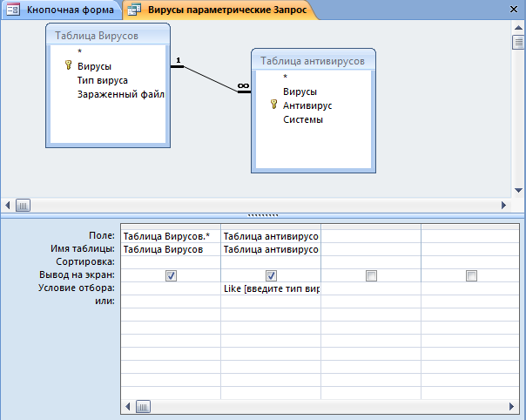The width and height of the screenshot is (526, 420).
Task: Click the design grid horizontal scrollbar thumb
Action: click(143, 407)
